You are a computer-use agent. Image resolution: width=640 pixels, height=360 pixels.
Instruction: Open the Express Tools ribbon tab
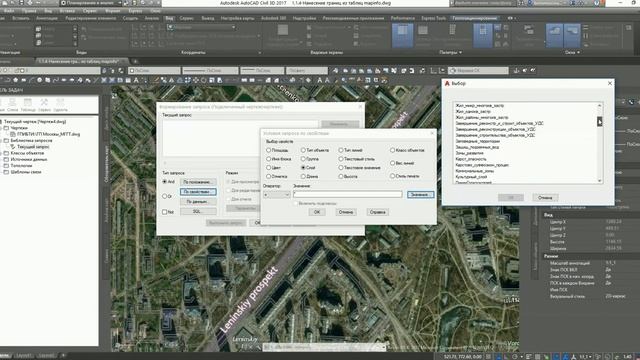pos(433,18)
